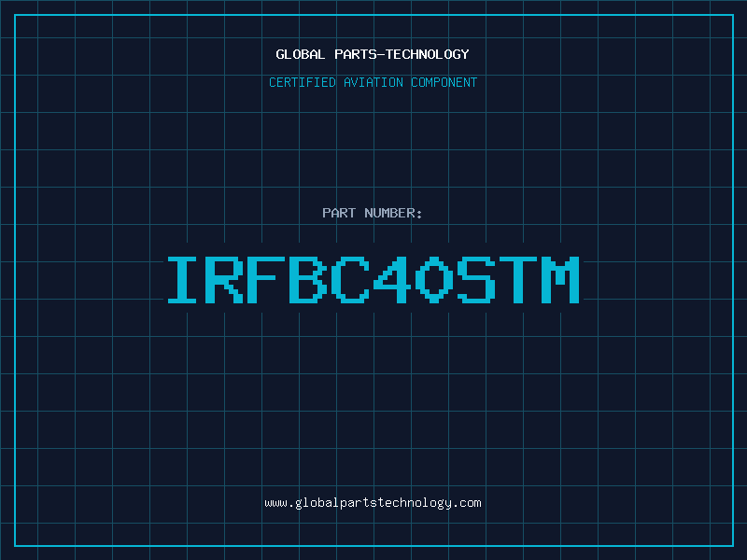Viewport: 747px width, 560px height.
Task: Click the PART NUMBER: label
Action: (x=373, y=213)
